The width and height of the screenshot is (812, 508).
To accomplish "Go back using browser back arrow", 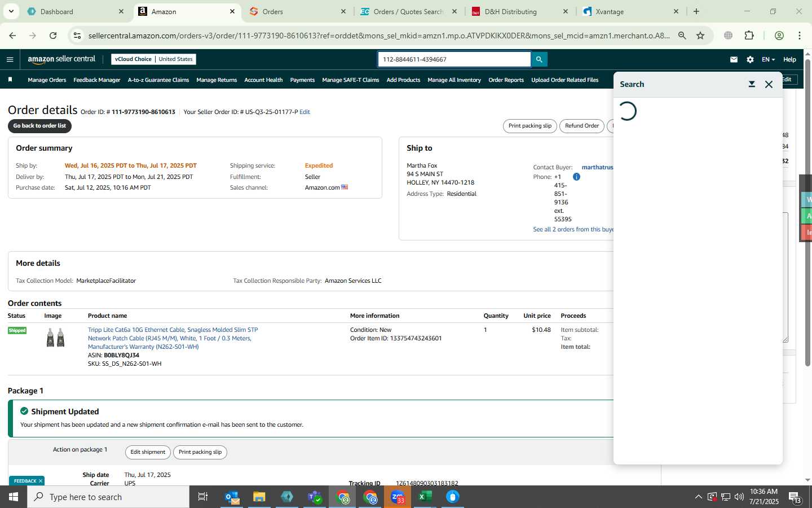I will click(x=12, y=36).
